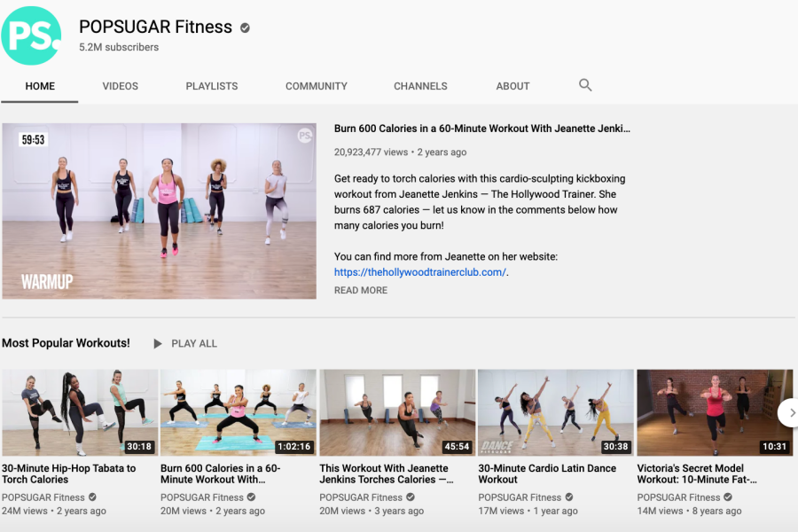Select the CHANNELS tab
The image size is (798, 532).
pos(420,86)
